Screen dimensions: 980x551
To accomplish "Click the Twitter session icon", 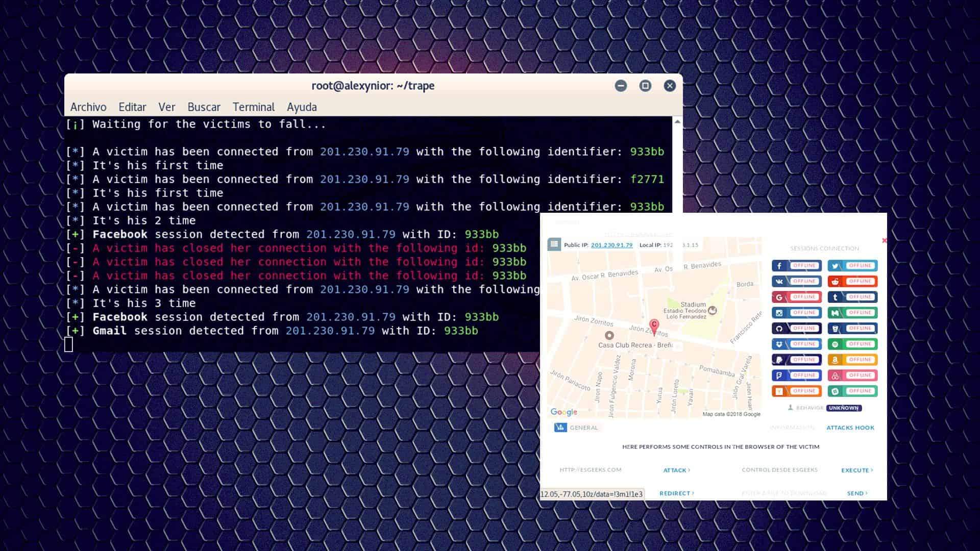I will pyautogui.click(x=835, y=266).
